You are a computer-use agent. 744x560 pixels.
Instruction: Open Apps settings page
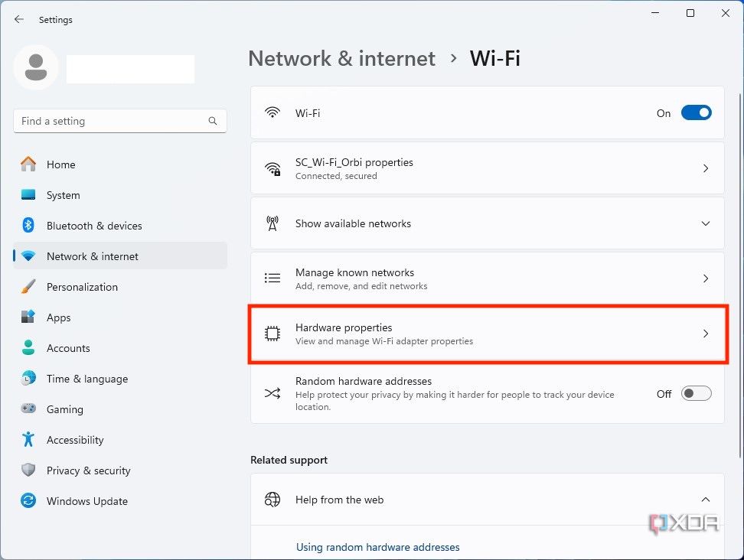coord(120,317)
